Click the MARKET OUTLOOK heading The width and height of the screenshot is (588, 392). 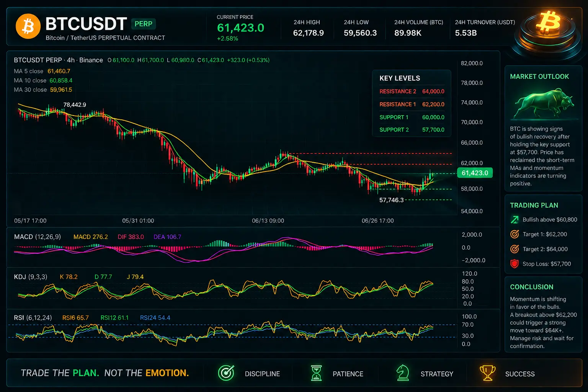click(x=539, y=77)
